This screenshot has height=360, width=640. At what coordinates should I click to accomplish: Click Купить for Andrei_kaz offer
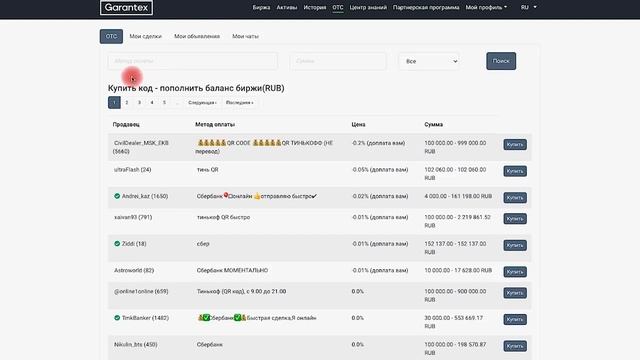pos(515,198)
